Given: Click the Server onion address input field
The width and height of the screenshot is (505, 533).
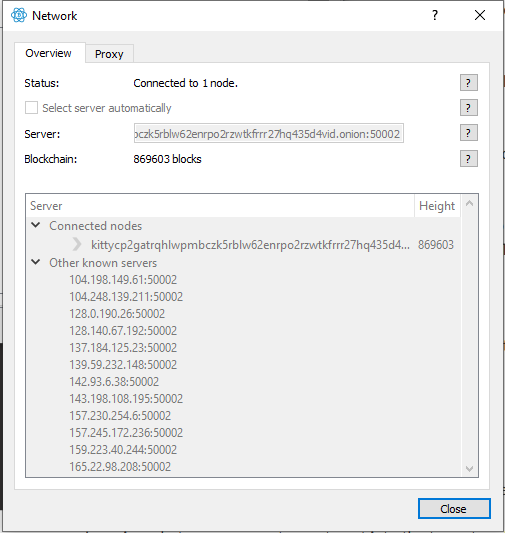Looking at the screenshot, I should tap(269, 134).
